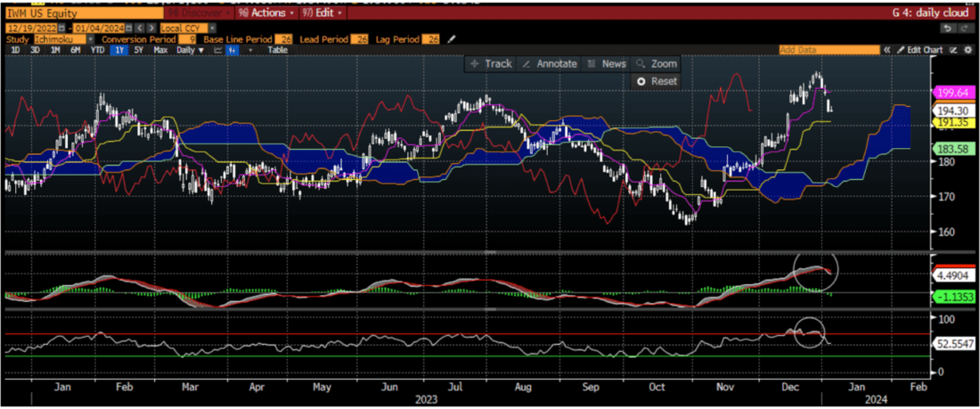
Task: Open chart settings gear icon
Action: coord(968,50)
